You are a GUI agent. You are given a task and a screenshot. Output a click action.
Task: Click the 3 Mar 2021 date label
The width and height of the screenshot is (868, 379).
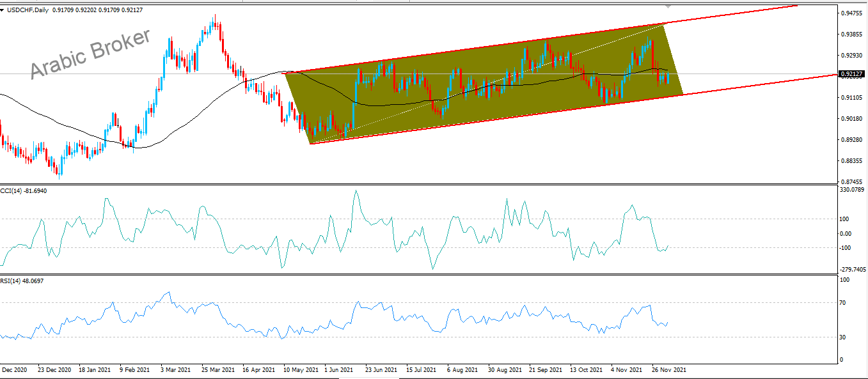pos(176,369)
